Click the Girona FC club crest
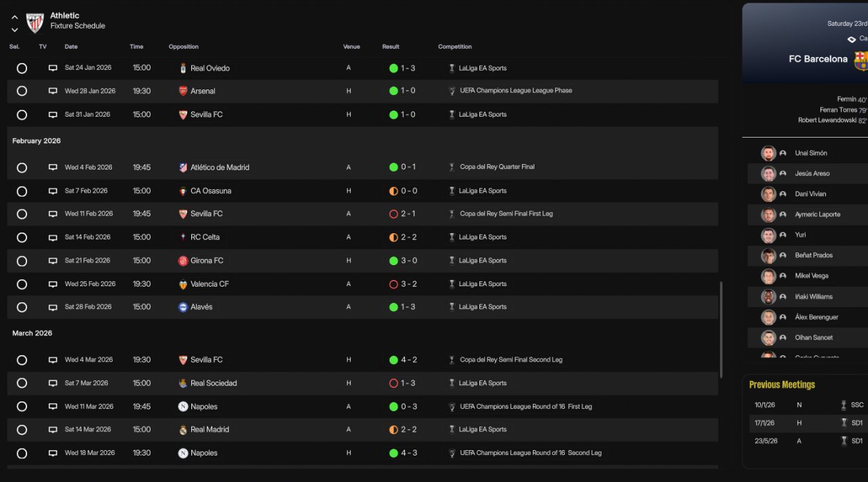Viewport: 868px width, 482px height. 182,261
